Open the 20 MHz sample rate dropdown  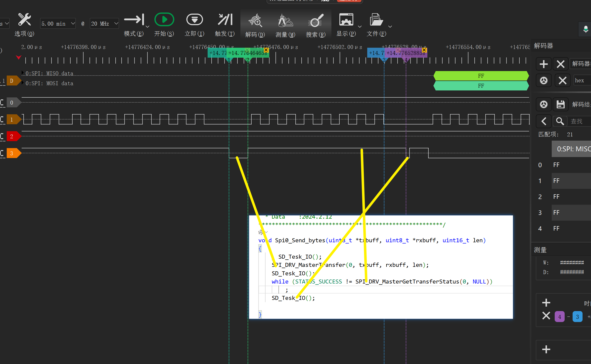pyautogui.click(x=104, y=24)
